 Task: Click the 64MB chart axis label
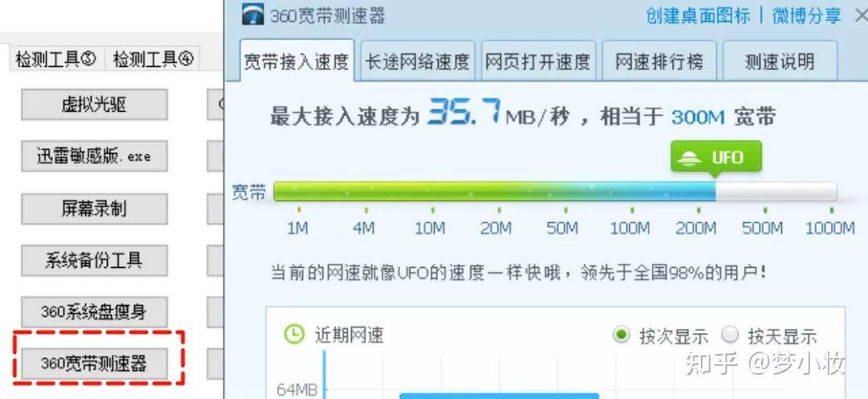point(297,390)
